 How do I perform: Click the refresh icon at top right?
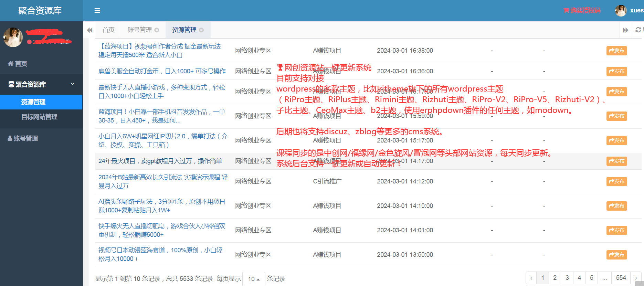click(638, 30)
